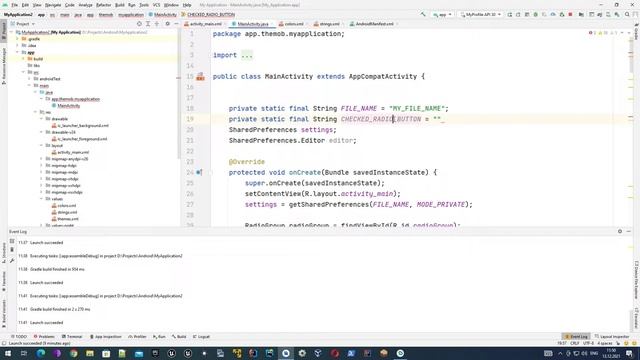The height and width of the screenshot is (360, 640).
Task: Click the red Stop button in toolbar
Action: (570, 14)
